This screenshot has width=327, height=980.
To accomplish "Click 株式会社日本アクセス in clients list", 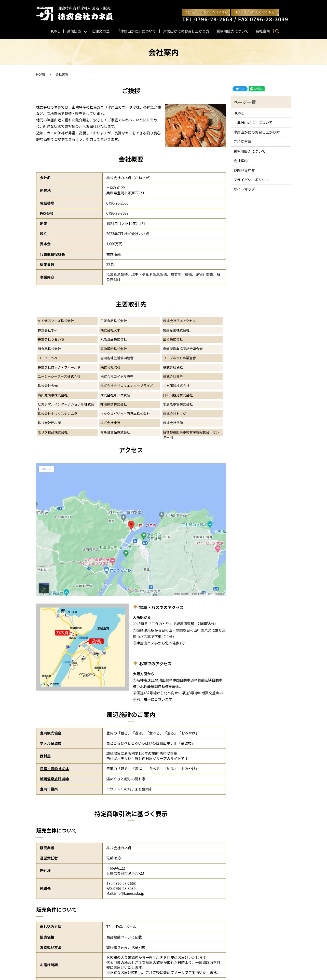I will click(192, 321).
